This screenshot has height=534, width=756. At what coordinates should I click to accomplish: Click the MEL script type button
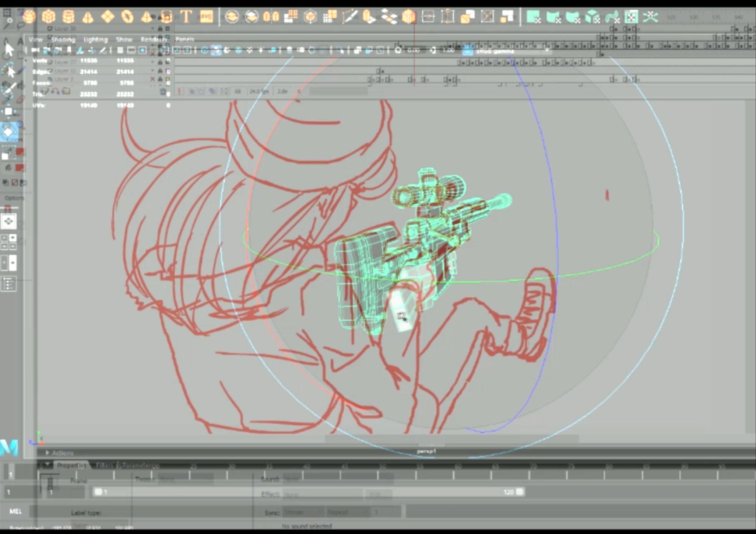coord(15,511)
